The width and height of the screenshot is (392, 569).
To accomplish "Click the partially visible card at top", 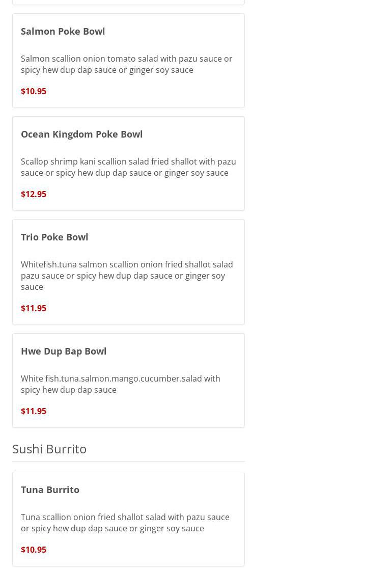I will [128, 2].
